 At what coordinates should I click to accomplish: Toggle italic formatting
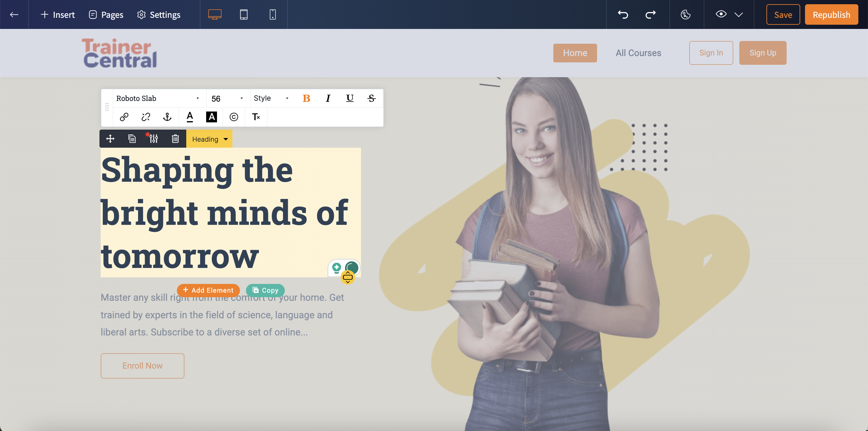coord(328,98)
